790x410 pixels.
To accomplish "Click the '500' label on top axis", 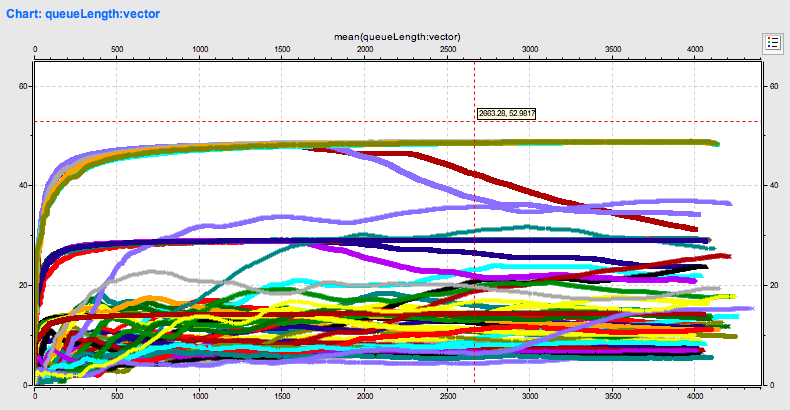I will [117, 49].
